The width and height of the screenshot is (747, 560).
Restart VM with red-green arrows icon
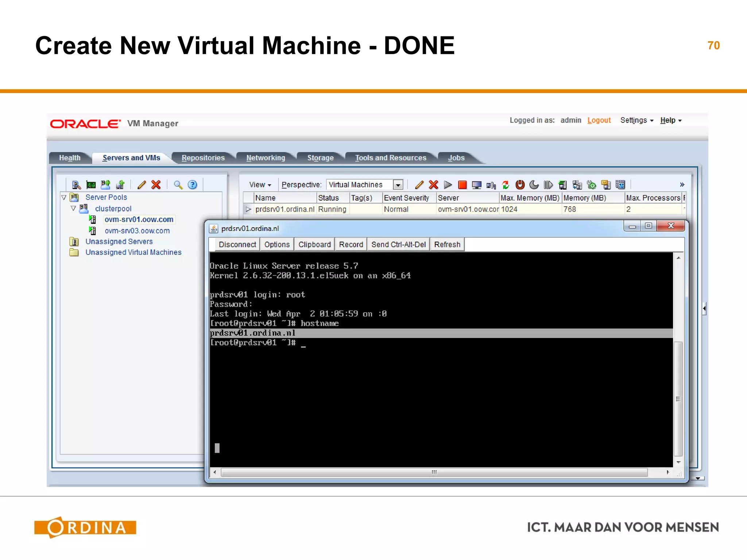[x=506, y=185]
